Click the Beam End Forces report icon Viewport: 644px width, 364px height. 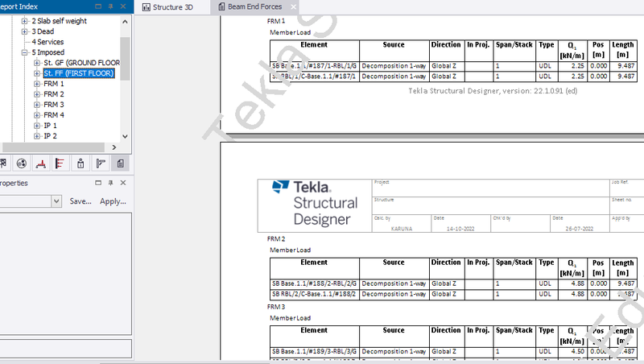pyautogui.click(x=222, y=7)
